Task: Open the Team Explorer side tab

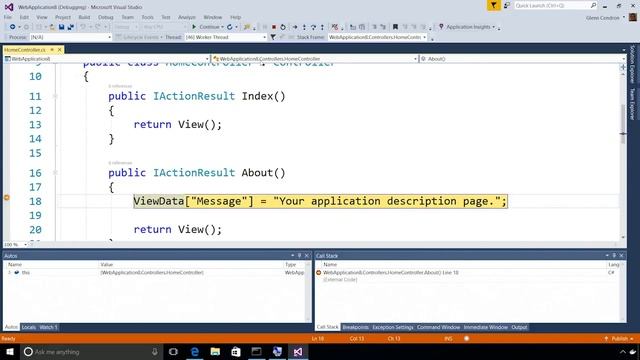Action: pos(632,104)
